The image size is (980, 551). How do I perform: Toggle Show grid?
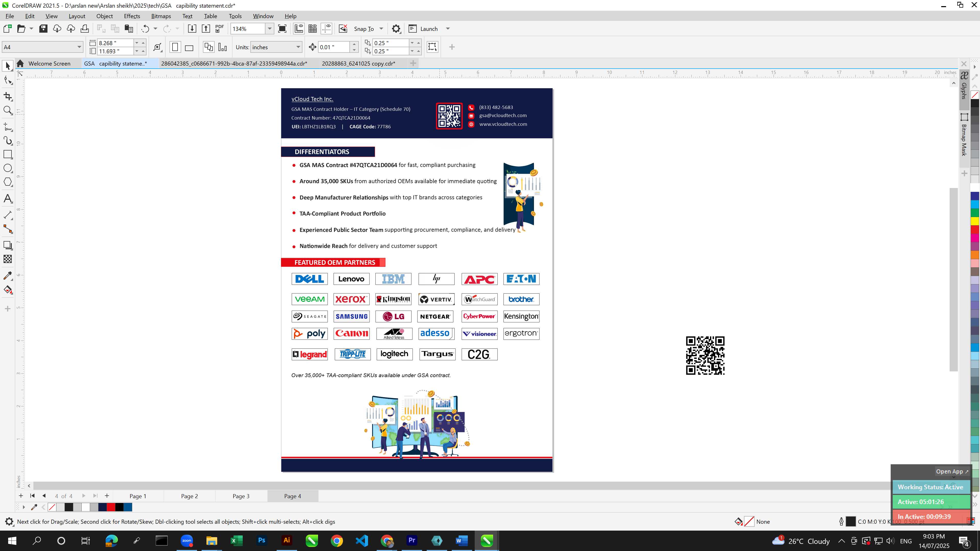tap(313, 29)
